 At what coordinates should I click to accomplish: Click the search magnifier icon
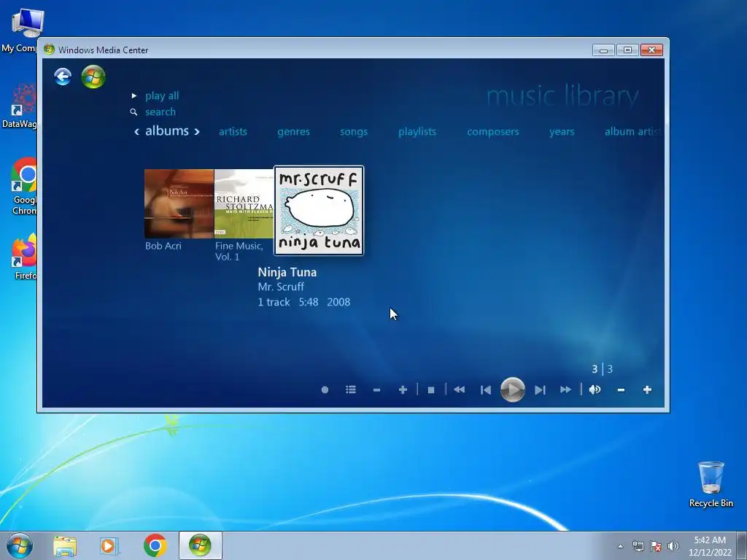click(x=134, y=112)
